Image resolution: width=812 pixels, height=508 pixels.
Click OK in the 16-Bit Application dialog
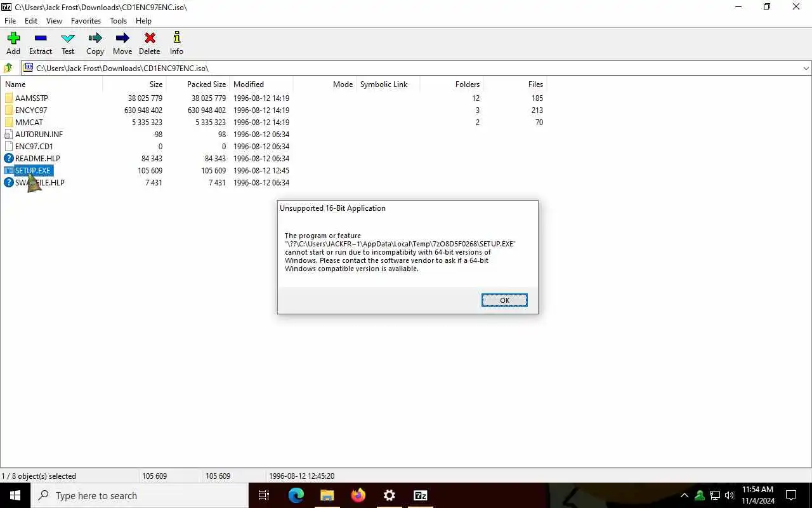point(504,300)
